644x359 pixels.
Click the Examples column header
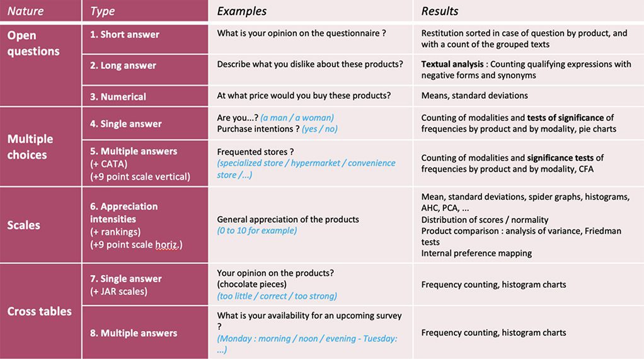click(x=311, y=11)
